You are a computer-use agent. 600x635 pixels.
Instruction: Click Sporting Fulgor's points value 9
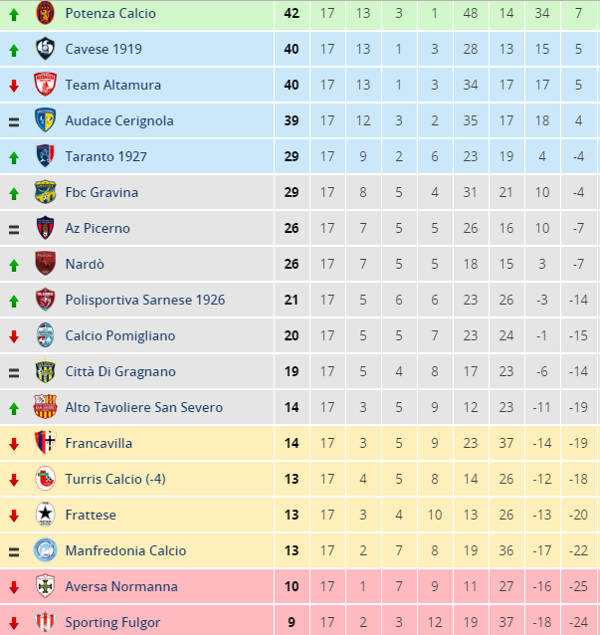[292, 623]
